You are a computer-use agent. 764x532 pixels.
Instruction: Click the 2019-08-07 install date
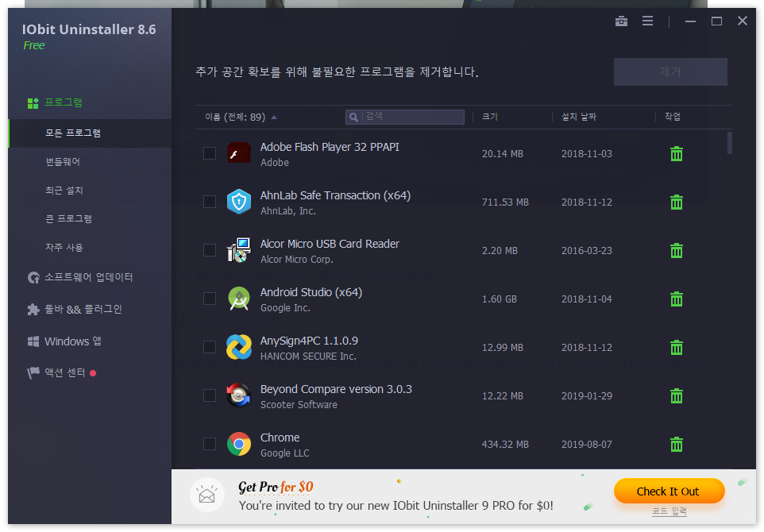point(587,445)
